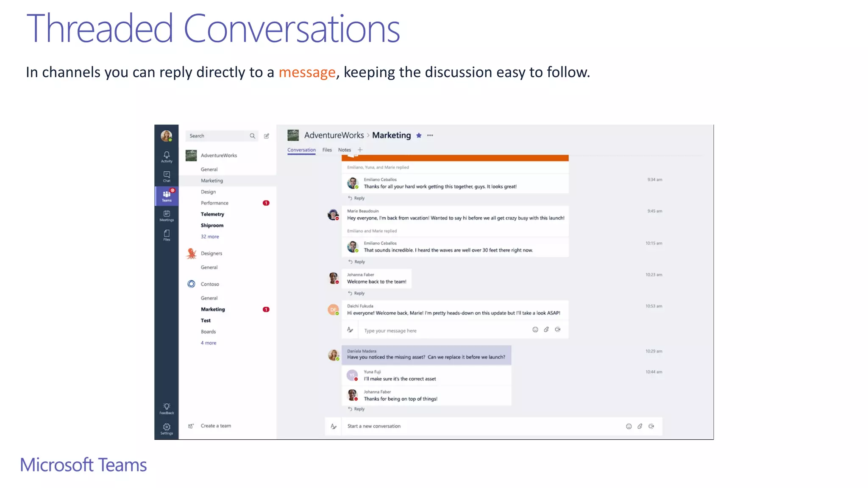868x488 pixels.
Task: Click the attach paperclip in reply box
Action: coord(546,330)
